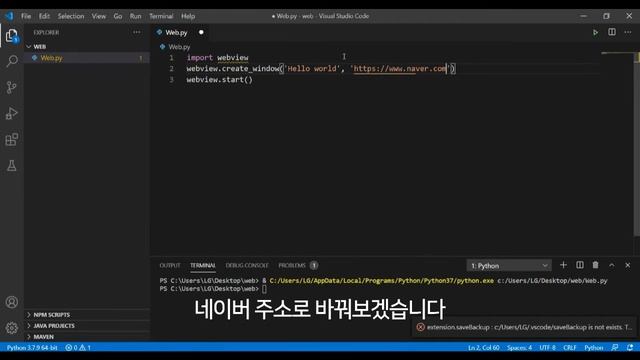Switch to the DEBUG CONSOLE tab

(x=247, y=265)
